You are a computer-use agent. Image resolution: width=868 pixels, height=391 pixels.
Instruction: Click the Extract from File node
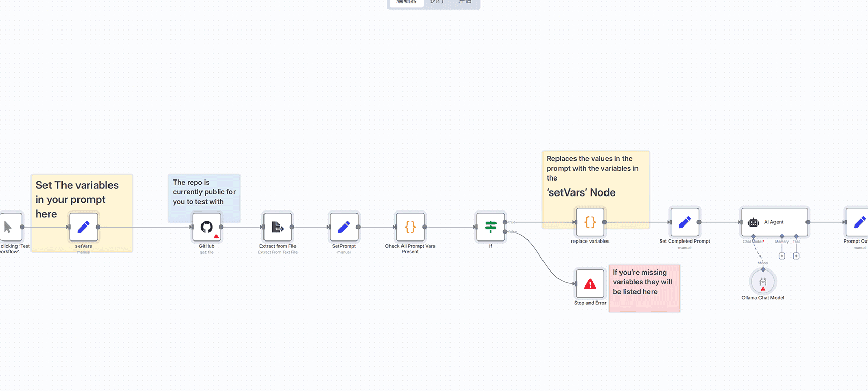pyautogui.click(x=277, y=227)
